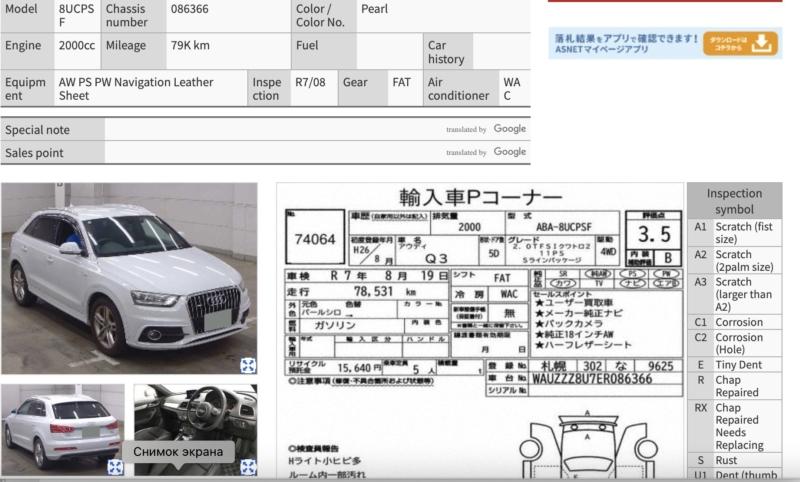Click the Sales point text field

[x=270, y=152]
